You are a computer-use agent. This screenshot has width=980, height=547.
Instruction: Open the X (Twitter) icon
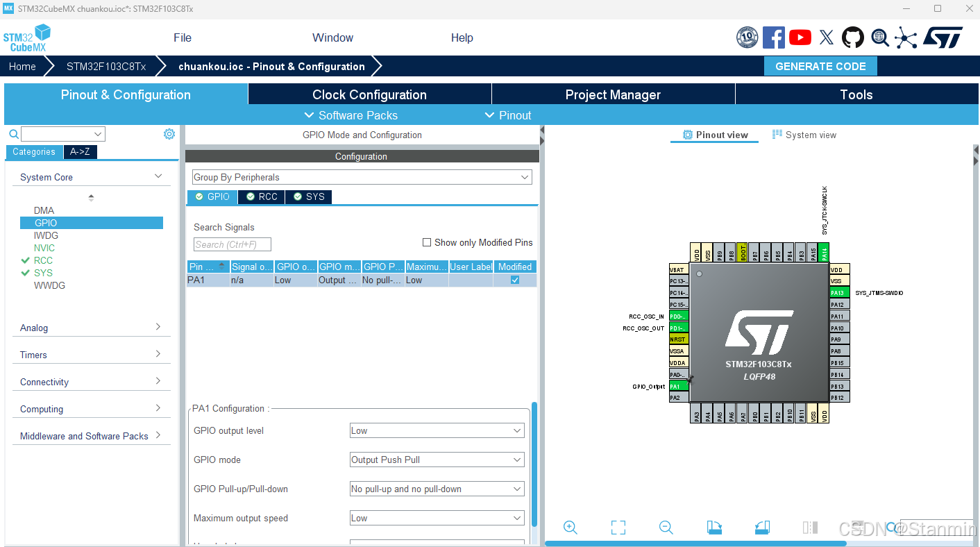(826, 37)
